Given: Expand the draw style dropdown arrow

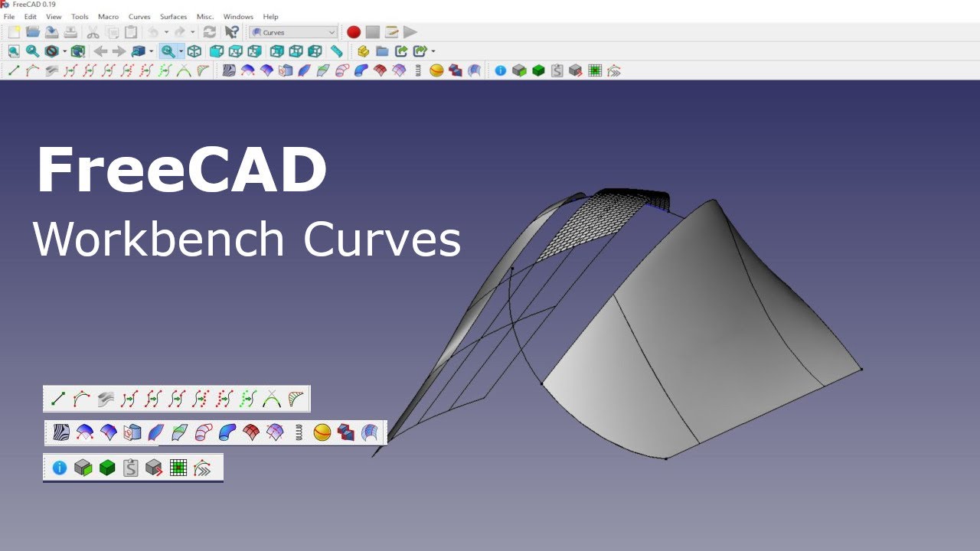Looking at the screenshot, I should click(64, 51).
